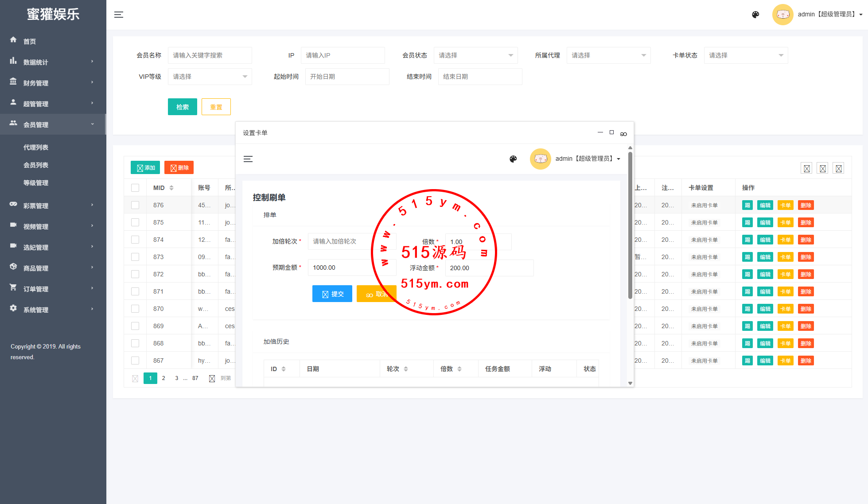Toggle the select-all checkbox in table header
This screenshot has width=868, height=504.
coord(135,188)
